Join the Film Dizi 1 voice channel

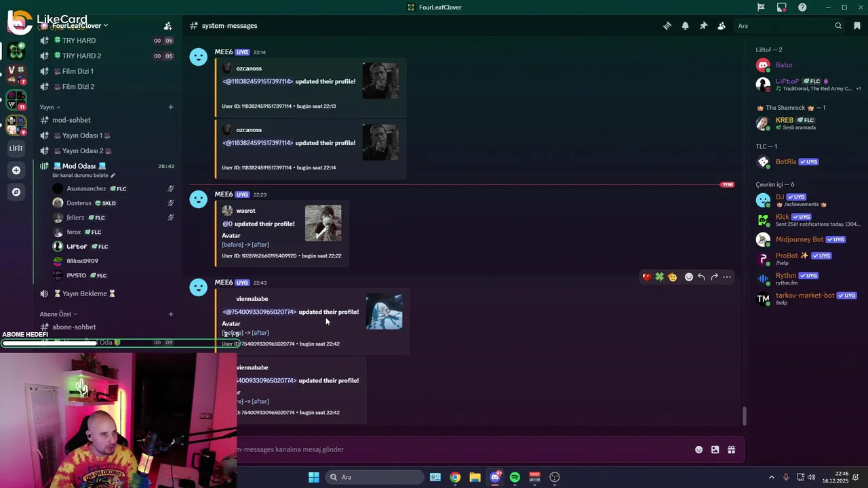[107, 71]
